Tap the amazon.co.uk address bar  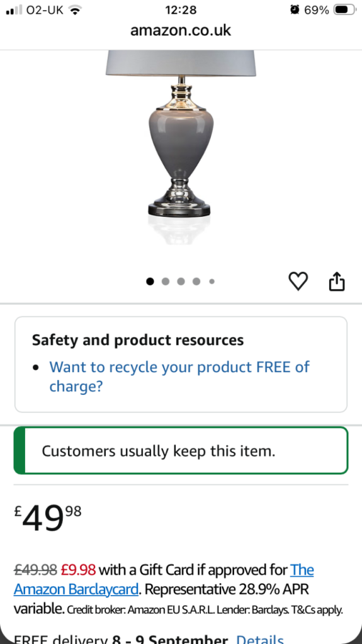[x=181, y=30]
